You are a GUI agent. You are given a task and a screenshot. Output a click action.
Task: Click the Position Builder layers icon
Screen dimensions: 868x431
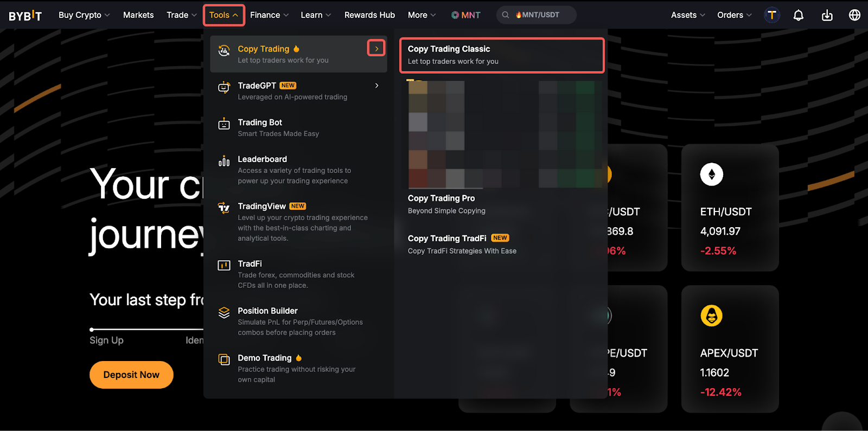pos(224,313)
